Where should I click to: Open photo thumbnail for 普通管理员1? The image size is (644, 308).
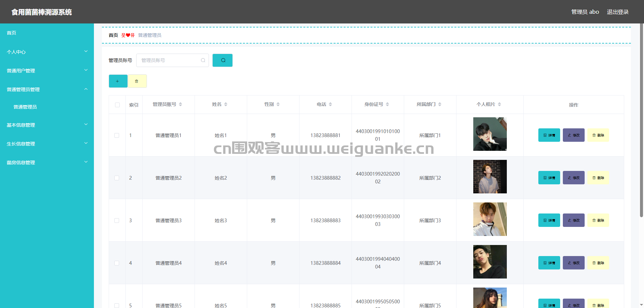pyautogui.click(x=490, y=134)
